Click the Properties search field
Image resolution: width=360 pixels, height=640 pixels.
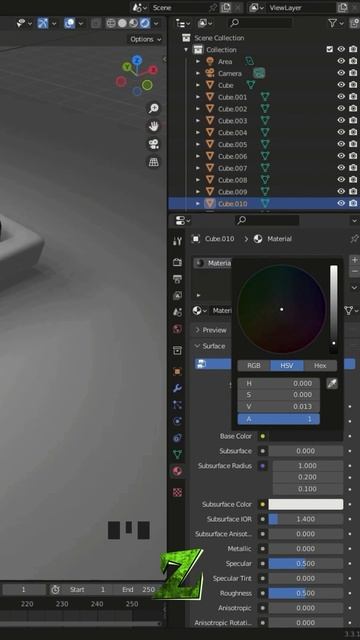[x=267, y=221]
